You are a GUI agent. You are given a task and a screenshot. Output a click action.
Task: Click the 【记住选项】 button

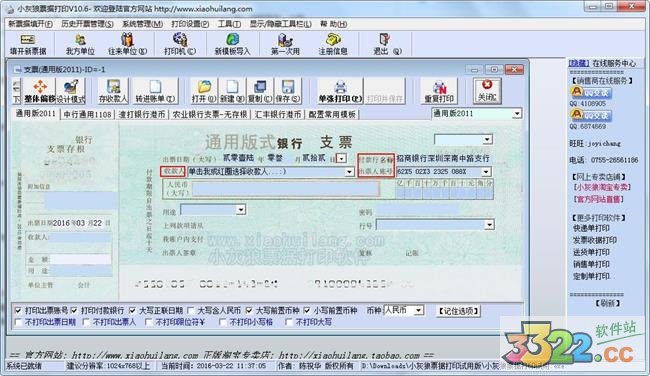458,311
